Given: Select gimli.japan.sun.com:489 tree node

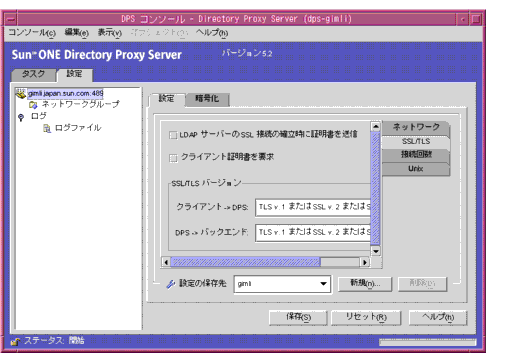Looking at the screenshot, I should pos(65,94).
